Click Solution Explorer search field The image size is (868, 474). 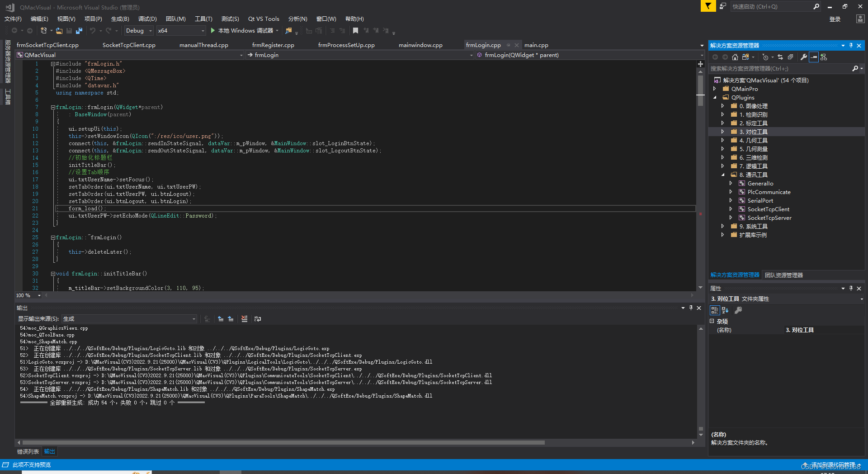[780, 69]
